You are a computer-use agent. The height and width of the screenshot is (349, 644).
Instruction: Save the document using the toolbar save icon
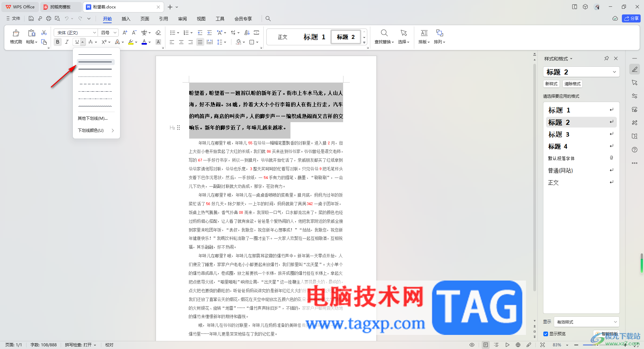tap(31, 18)
